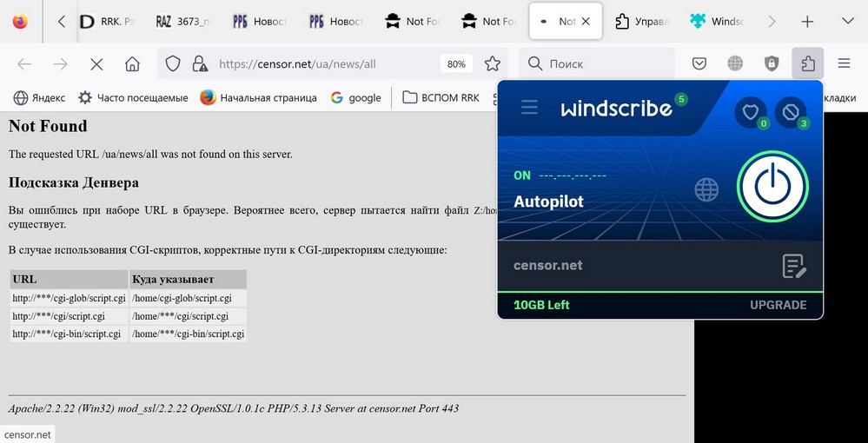Click the 10GB Left data indicator
The width and height of the screenshot is (868, 443).
coord(541,305)
